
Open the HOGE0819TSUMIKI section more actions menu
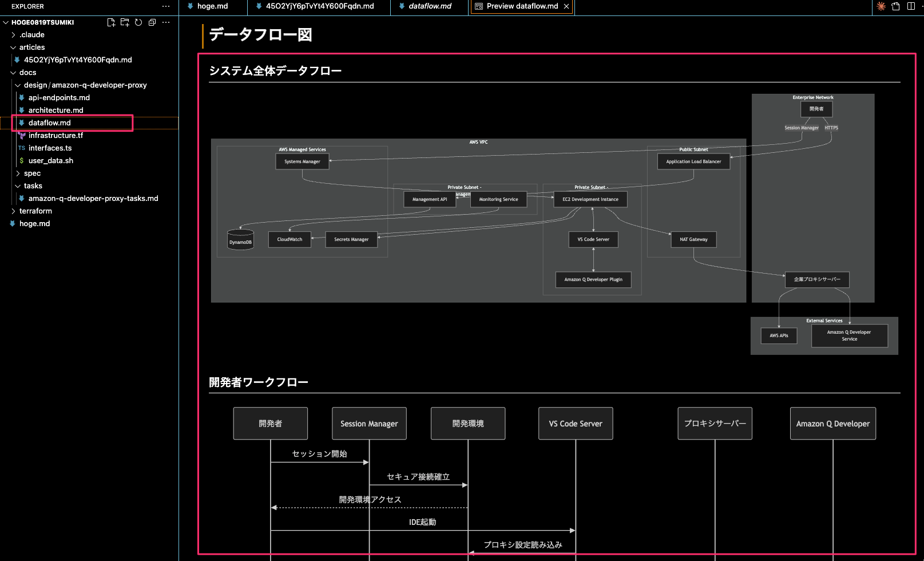point(166,22)
